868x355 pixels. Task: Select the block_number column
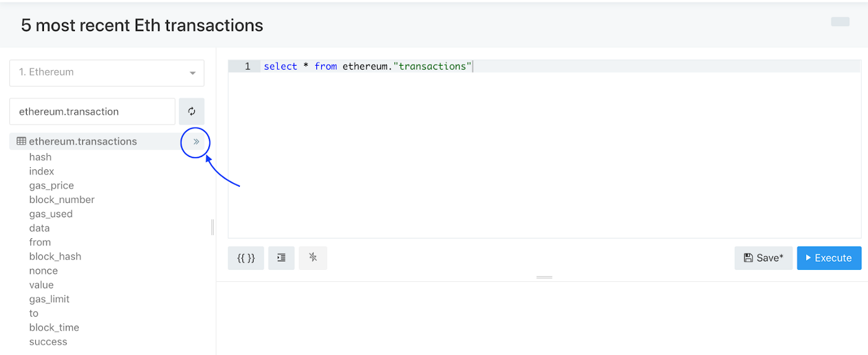62,200
